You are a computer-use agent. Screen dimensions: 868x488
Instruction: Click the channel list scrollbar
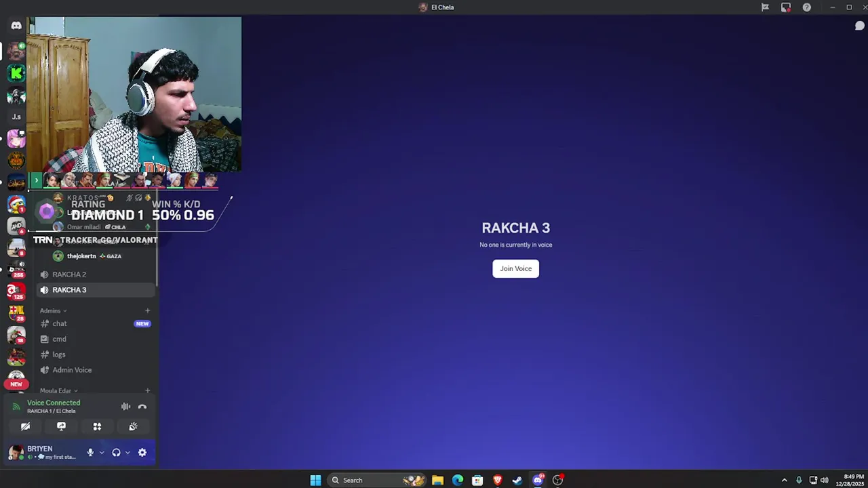[157, 237]
